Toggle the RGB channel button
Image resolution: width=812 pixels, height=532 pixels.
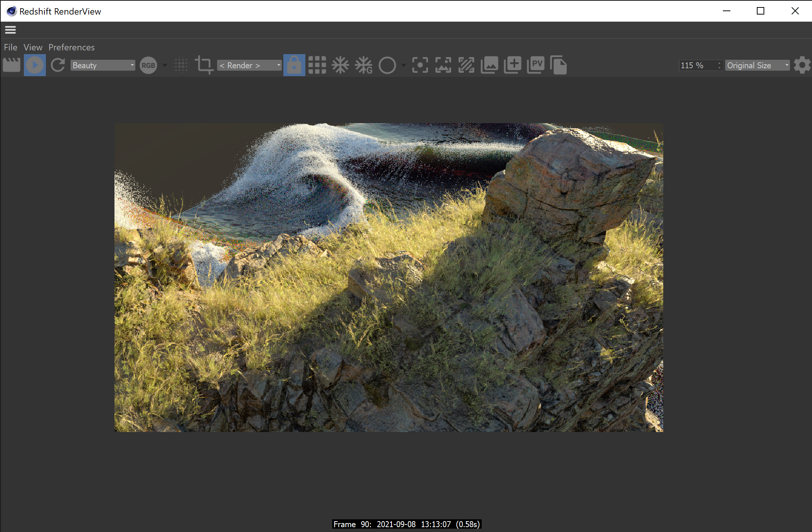(148, 65)
